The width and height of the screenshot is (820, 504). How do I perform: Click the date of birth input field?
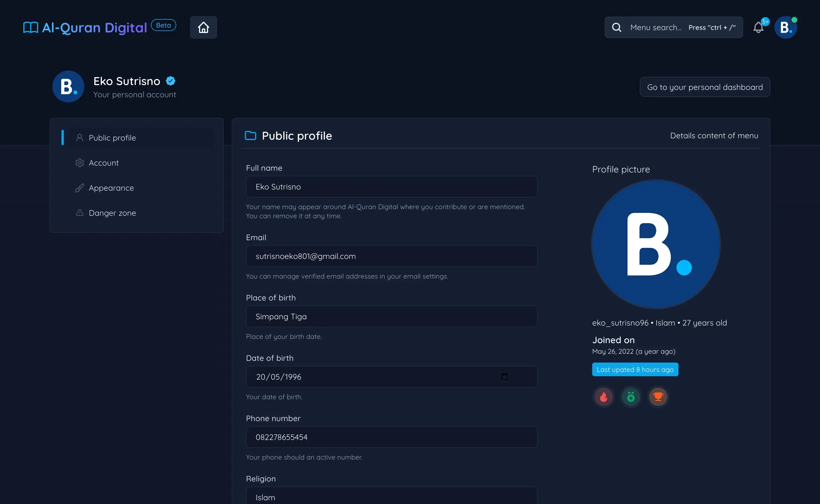391,377
